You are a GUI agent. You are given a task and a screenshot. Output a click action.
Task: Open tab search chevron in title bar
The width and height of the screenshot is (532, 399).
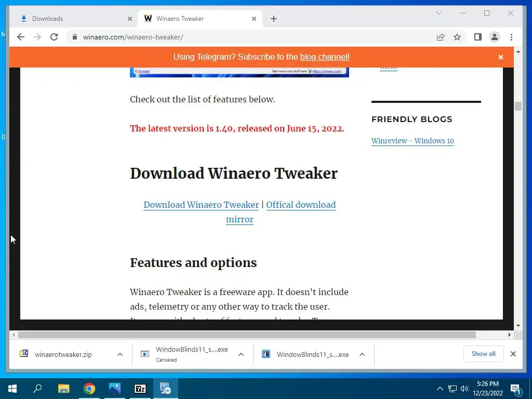438,13
